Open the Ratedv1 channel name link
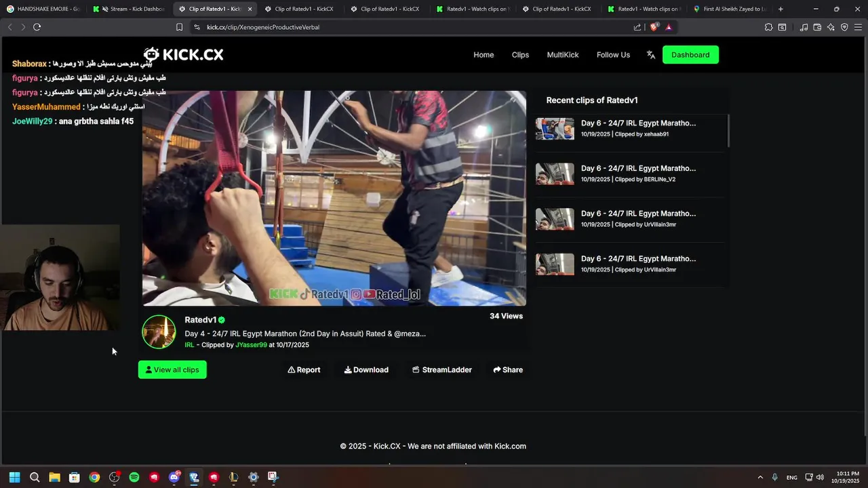 (x=201, y=320)
